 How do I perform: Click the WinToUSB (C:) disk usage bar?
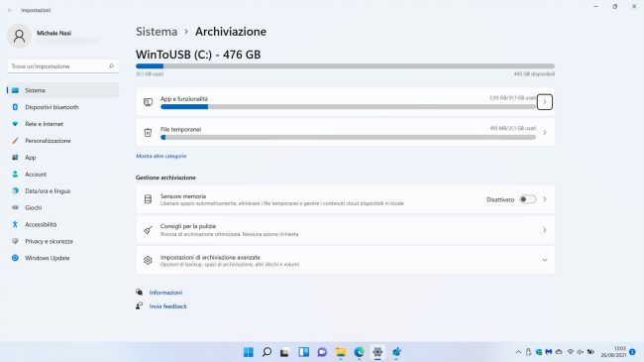point(345,66)
